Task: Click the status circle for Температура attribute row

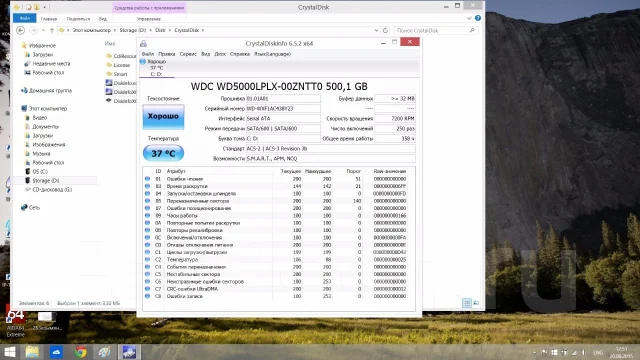Action: 147,260
